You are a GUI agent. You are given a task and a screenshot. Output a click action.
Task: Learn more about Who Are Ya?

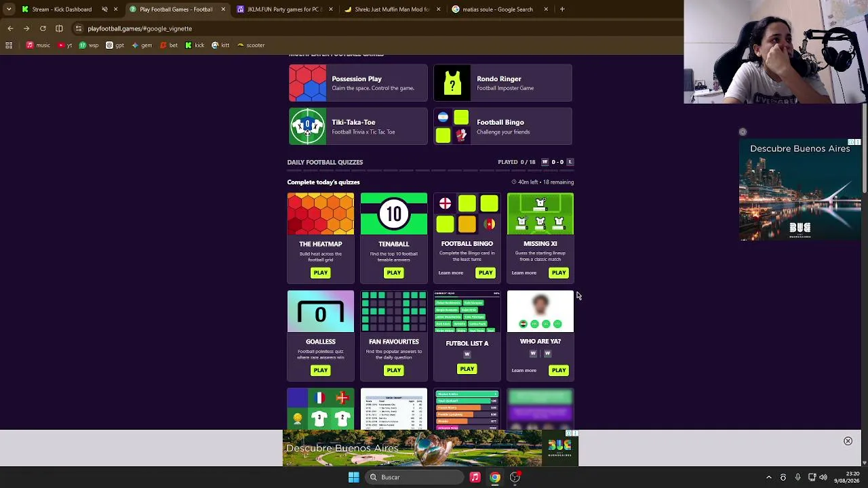(524, 370)
